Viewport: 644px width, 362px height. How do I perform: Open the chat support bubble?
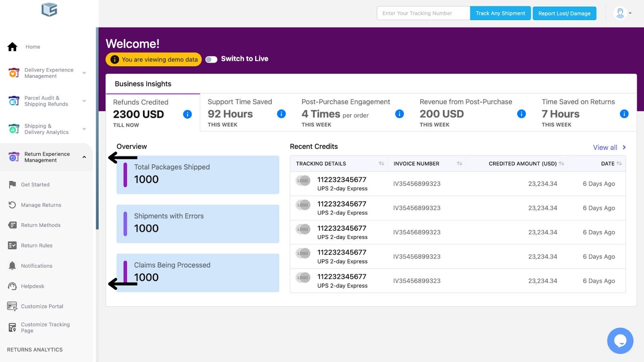pos(620,341)
